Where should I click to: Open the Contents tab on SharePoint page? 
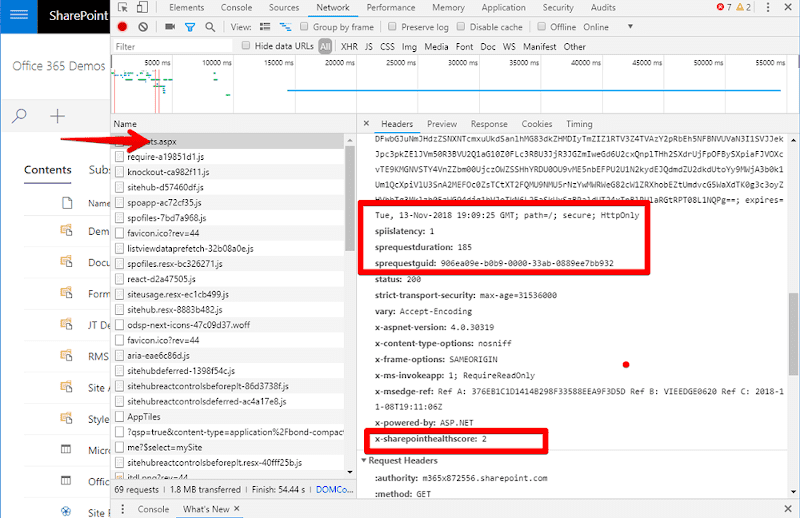[47, 170]
